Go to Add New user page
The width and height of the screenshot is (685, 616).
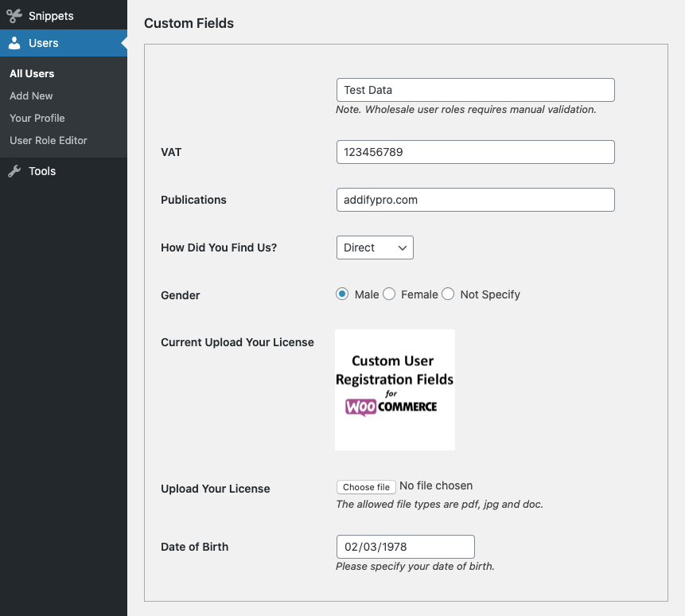pyautogui.click(x=31, y=96)
